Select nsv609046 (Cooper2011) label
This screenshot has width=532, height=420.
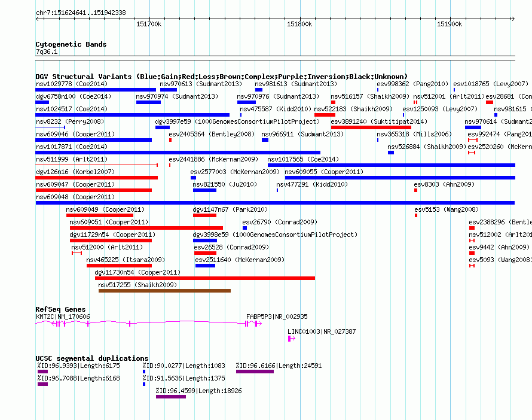click(x=75, y=134)
